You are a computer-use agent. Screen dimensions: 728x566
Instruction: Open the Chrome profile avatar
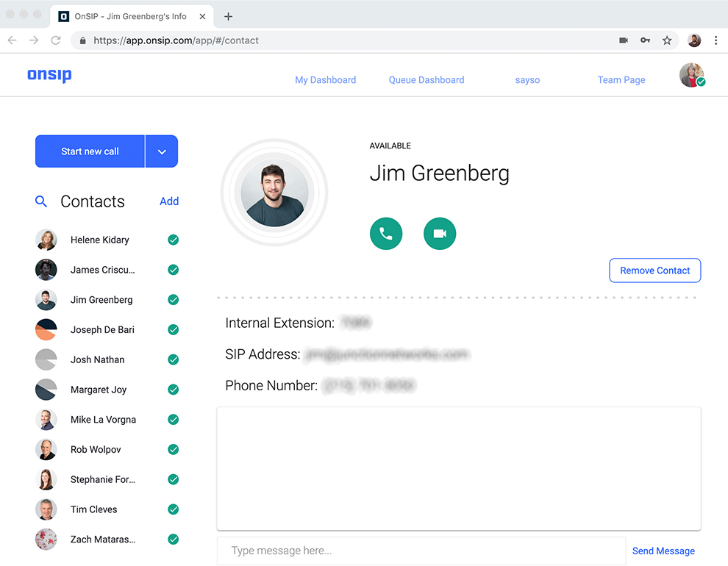click(x=694, y=40)
